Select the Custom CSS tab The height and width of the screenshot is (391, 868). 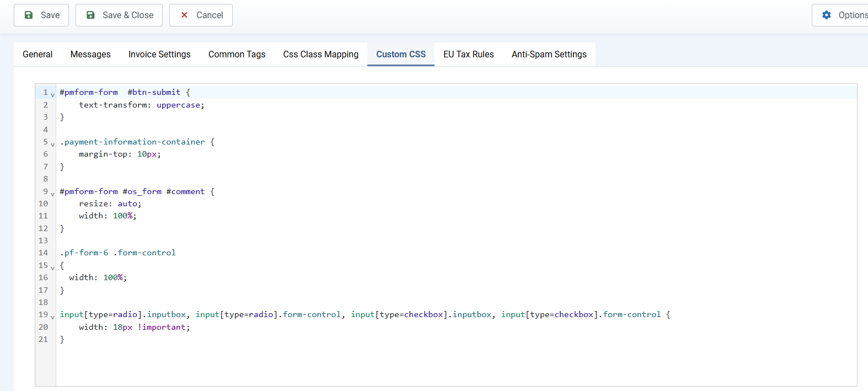point(401,54)
